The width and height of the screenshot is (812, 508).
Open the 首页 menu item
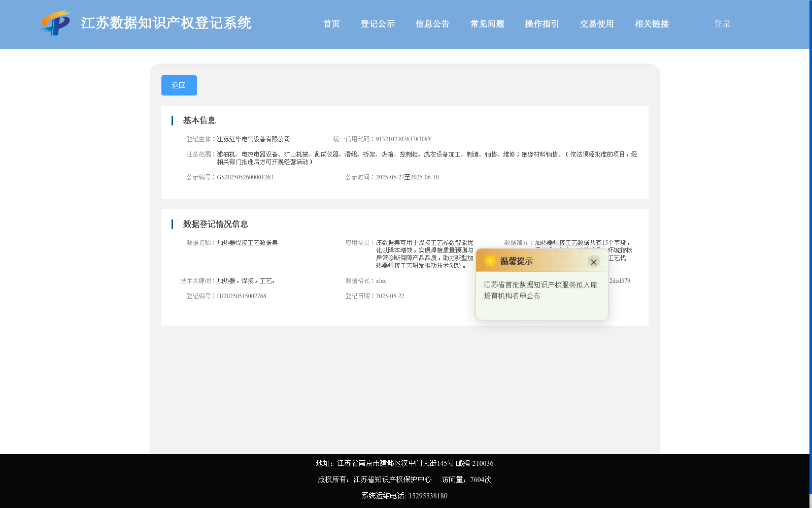point(331,24)
